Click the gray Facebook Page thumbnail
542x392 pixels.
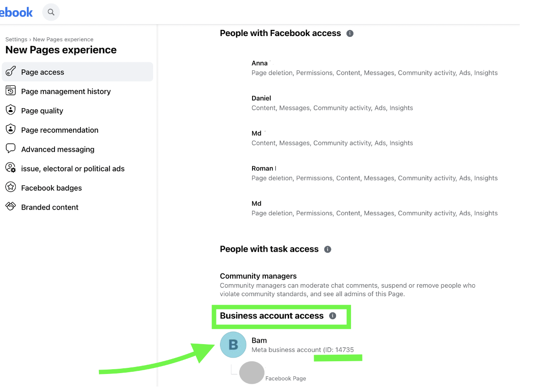coord(252,373)
